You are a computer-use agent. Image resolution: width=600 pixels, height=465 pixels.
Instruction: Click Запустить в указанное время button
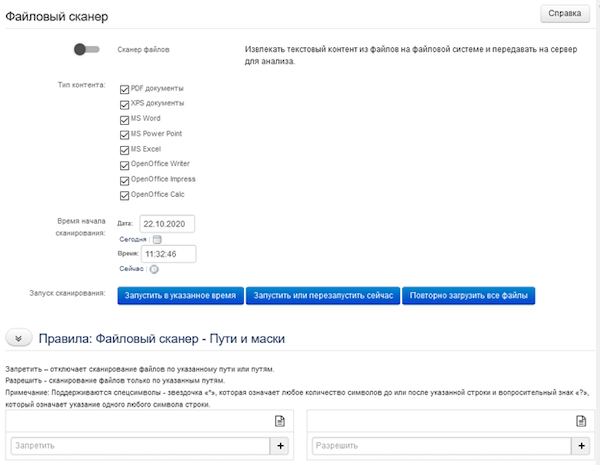[x=180, y=295]
